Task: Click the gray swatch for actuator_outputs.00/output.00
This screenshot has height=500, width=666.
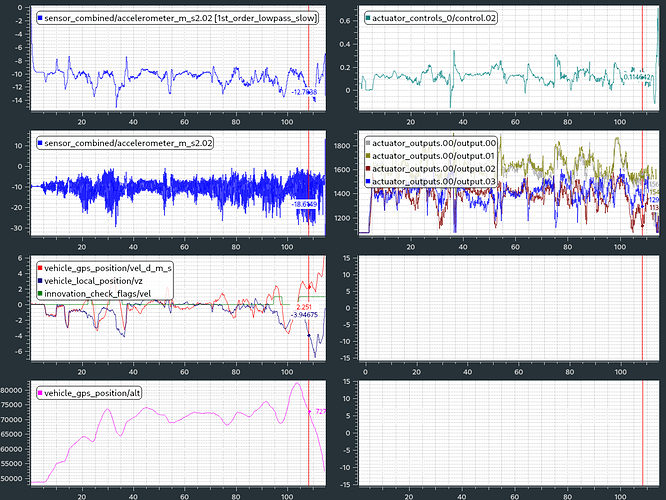Action: tap(368, 143)
